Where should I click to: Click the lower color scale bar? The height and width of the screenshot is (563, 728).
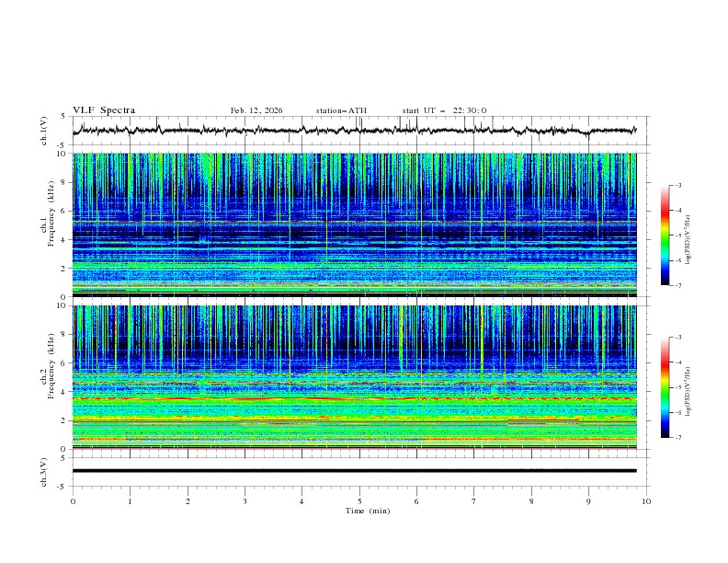tap(665, 387)
